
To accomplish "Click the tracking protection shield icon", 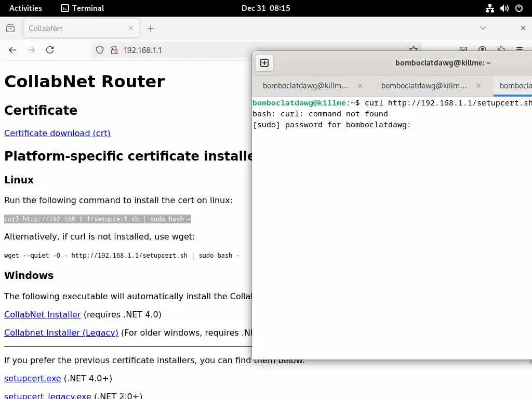I will pos(99,50).
